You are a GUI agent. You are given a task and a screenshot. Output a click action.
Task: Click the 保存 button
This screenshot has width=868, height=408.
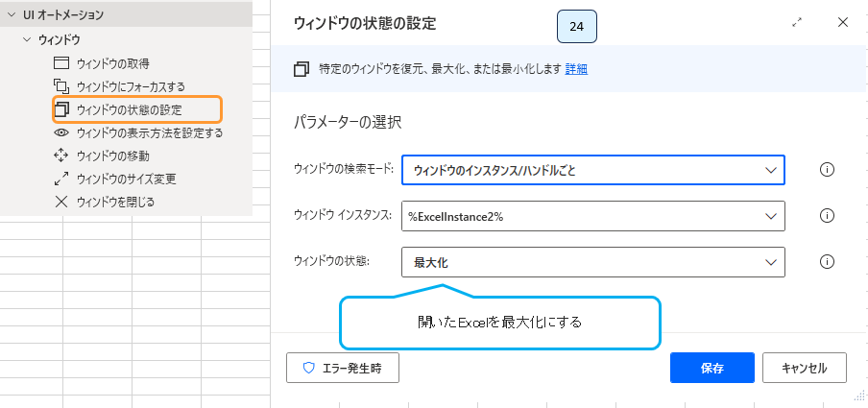pyautogui.click(x=711, y=367)
